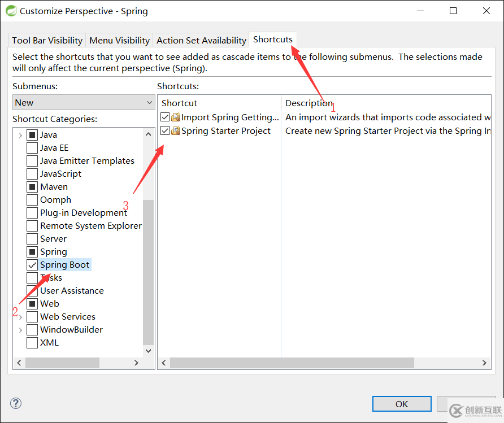This screenshot has width=504, height=423.
Task: Enable the Server category checkbox
Action: click(32, 239)
